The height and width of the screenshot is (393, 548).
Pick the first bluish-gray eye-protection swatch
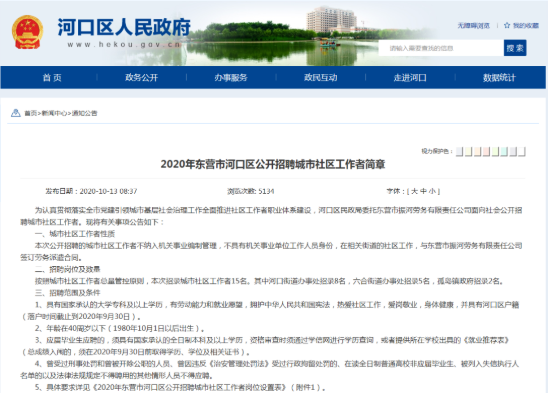460,151
